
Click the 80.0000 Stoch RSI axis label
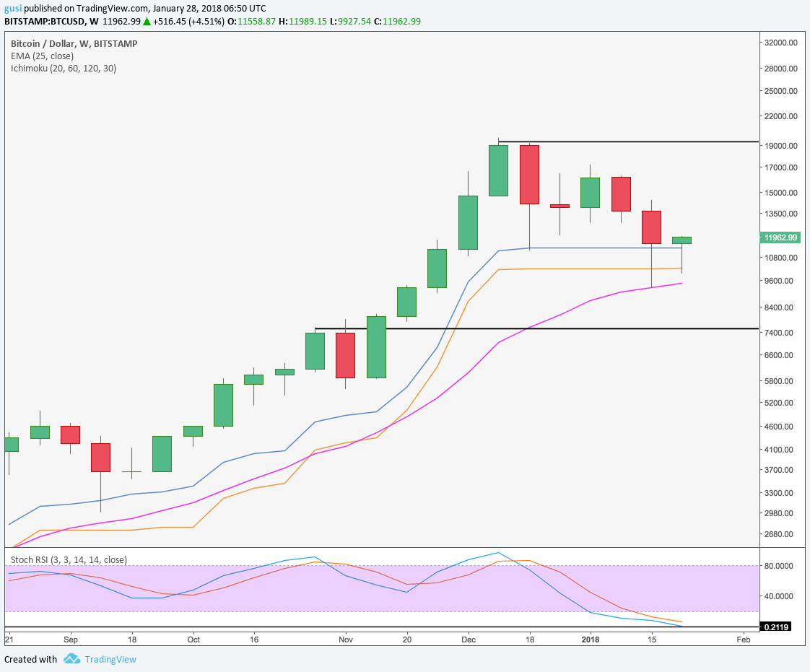(779, 566)
